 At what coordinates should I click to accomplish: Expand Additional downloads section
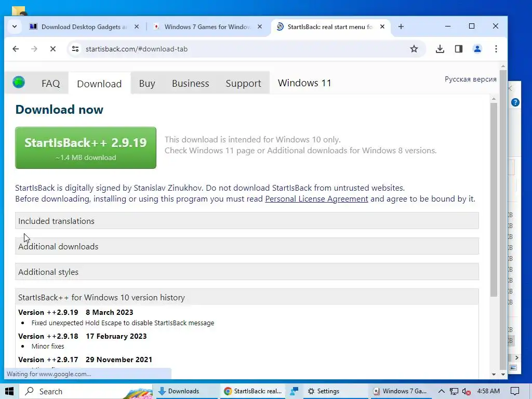247,246
